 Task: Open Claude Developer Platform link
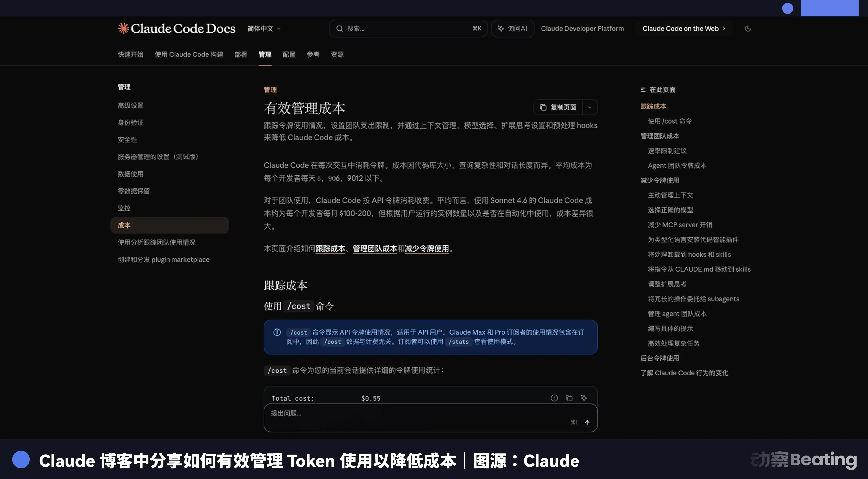582,29
